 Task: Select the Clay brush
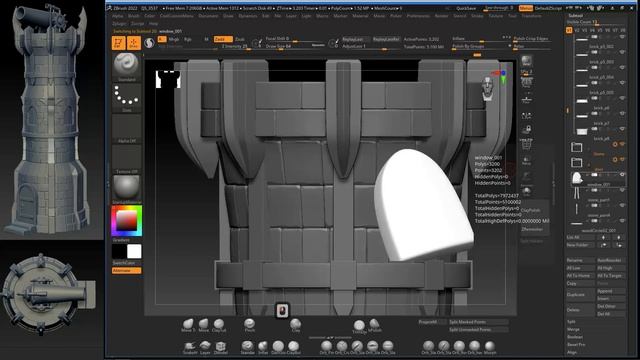pyautogui.click(x=296, y=325)
